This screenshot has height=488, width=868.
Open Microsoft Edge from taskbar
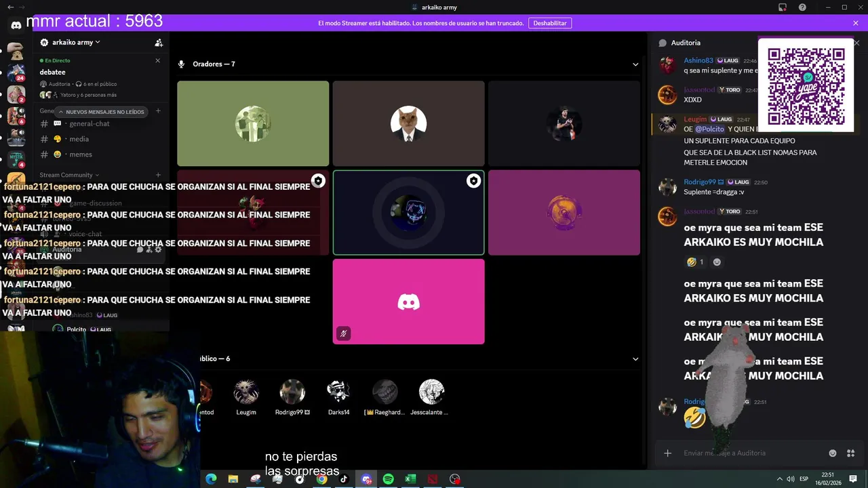211,479
